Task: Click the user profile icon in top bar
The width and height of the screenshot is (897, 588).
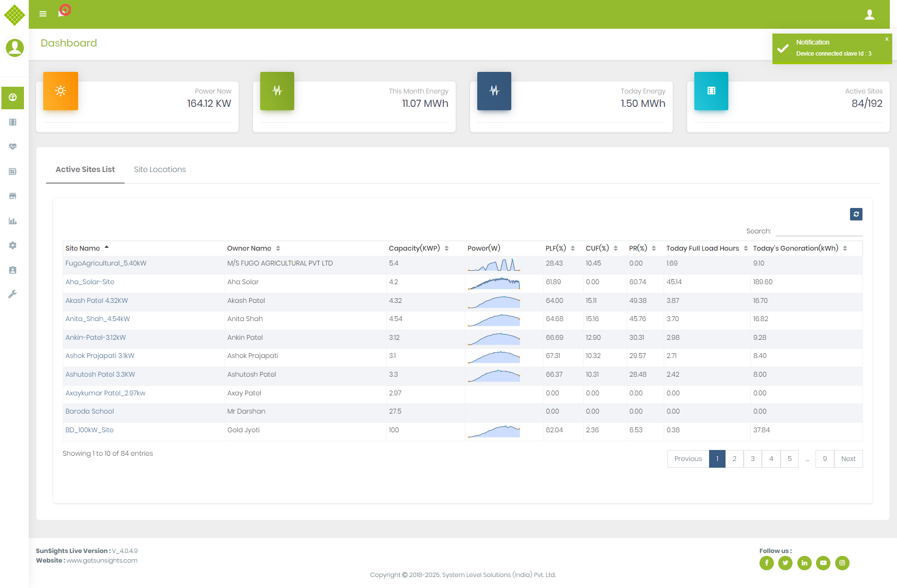Action: pyautogui.click(x=869, y=15)
